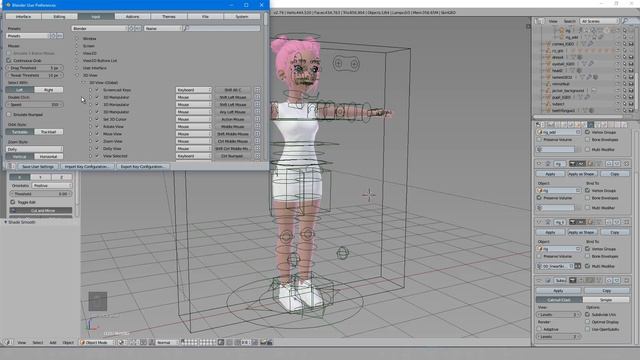Viewport: 640px width, 360px height.
Task: Remove the Zoom View keymap entry
Action: point(257,141)
